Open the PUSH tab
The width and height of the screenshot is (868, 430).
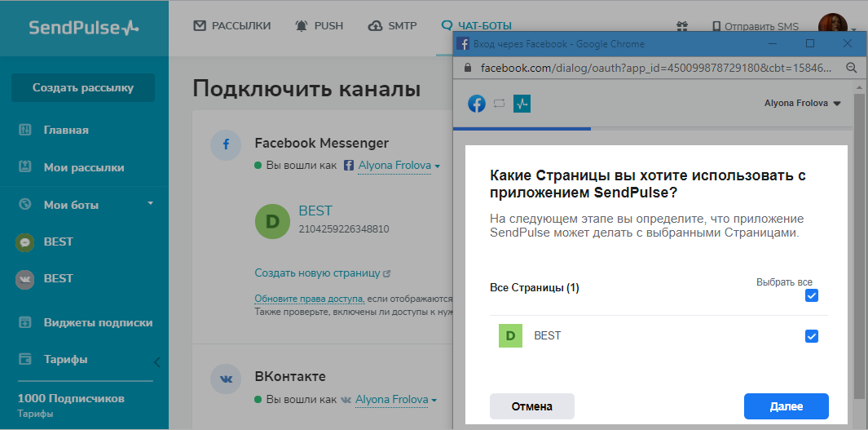[x=319, y=26]
